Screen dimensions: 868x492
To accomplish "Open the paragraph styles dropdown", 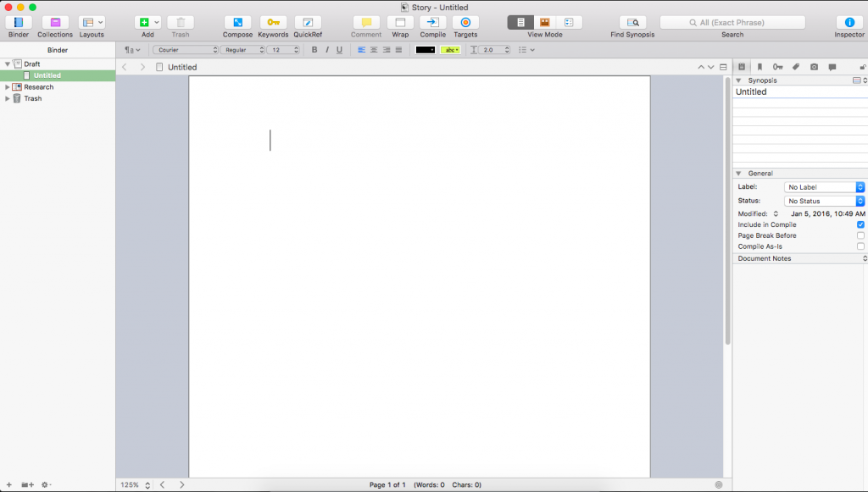I will pos(132,50).
